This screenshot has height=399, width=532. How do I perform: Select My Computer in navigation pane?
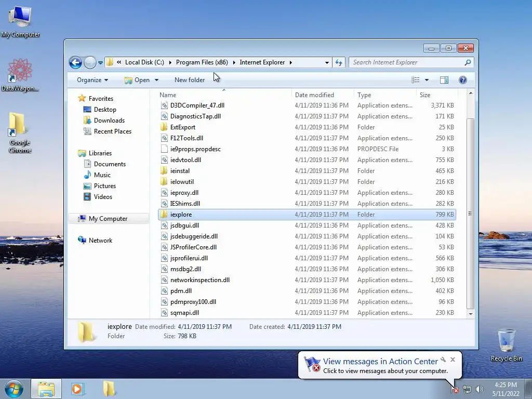tap(108, 219)
